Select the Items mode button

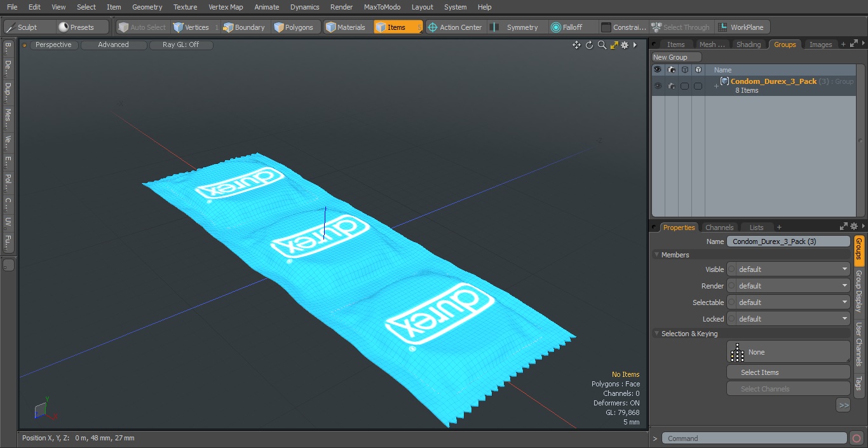click(x=398, y=27)
